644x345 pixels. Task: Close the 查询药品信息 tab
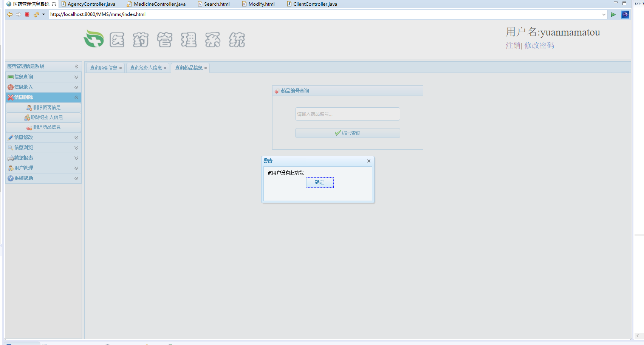[206, 68]
